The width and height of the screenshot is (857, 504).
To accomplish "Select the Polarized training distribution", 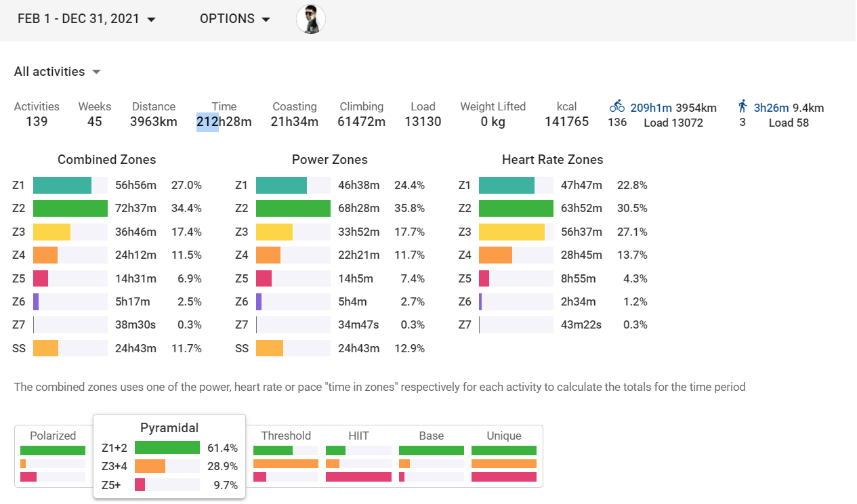I will click(x=53, y=457).
